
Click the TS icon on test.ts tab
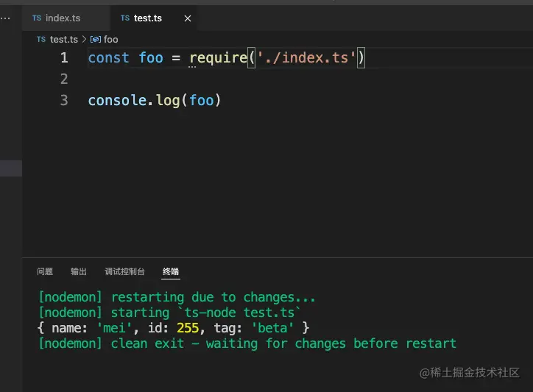[x=125, y=18]
